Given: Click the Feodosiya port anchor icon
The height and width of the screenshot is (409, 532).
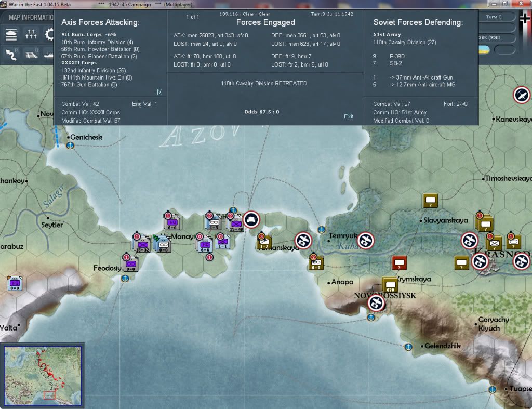Looking at the screenshot, I should [125, 279].
